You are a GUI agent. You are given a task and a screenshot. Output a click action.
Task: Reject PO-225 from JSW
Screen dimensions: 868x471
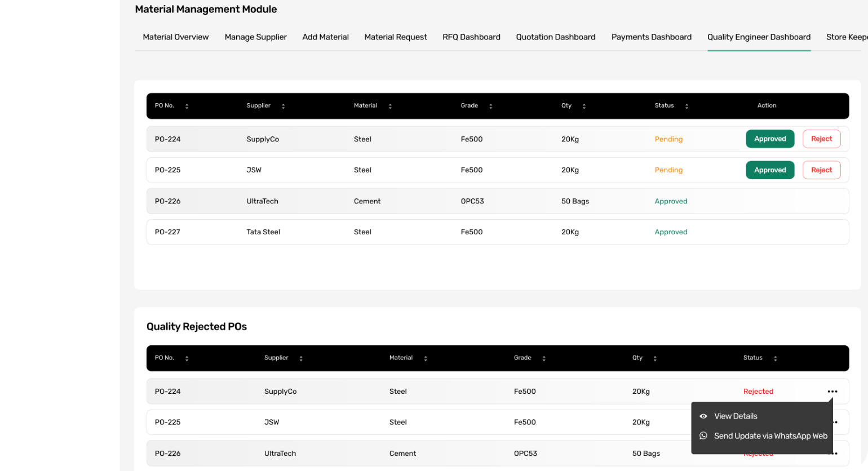(821, 170)
